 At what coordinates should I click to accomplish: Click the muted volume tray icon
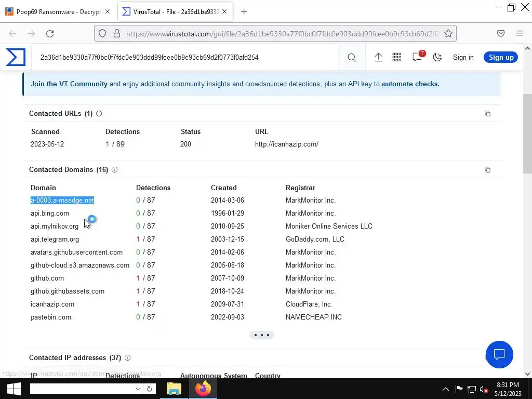(484, 389)
